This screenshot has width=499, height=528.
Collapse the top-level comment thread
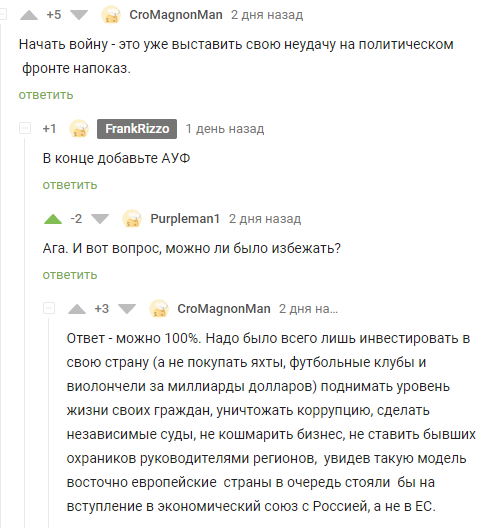(x=3, y=14)
